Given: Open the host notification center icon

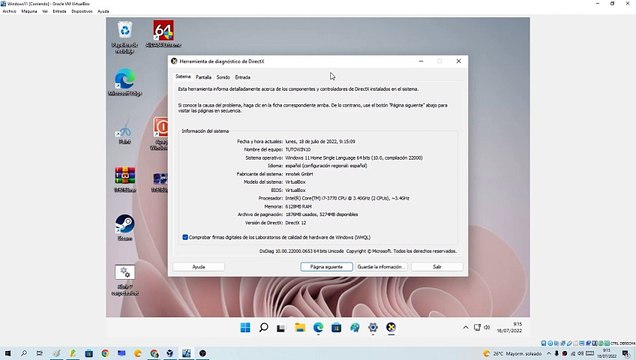Looking at the screenshot, I should point(626,354).
